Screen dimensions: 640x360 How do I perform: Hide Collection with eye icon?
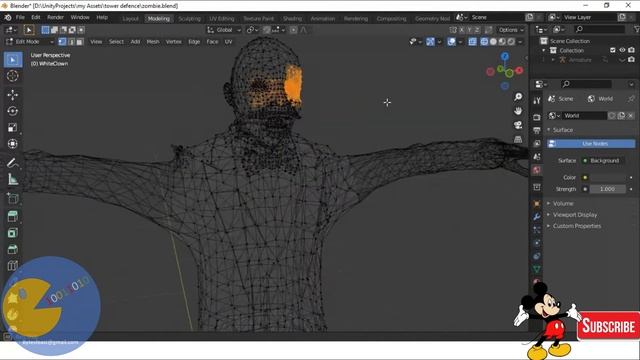tap(622, 50)
